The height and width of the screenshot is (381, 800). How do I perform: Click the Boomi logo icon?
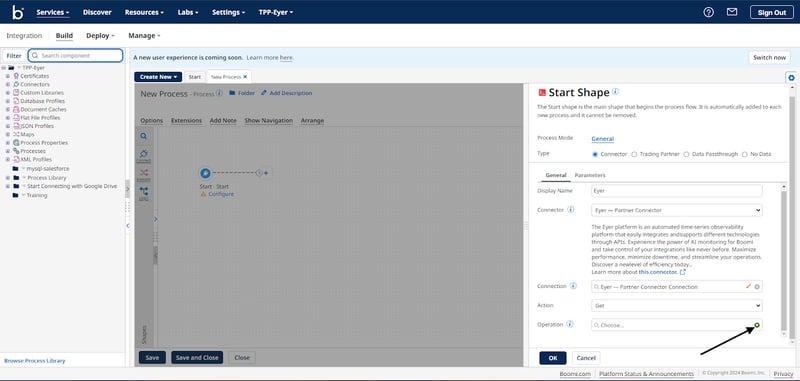pyautogui.click(x=18, y=12)
